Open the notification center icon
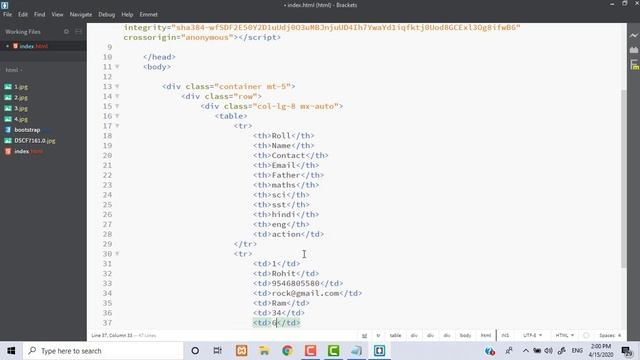 pos(627,351)
